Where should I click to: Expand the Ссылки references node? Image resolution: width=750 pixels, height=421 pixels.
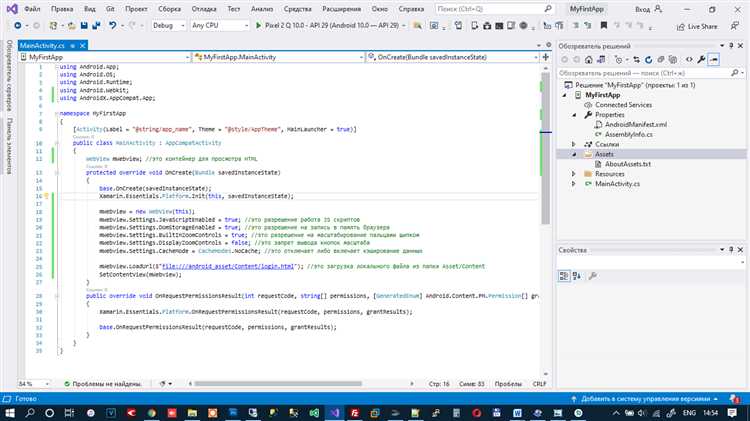574,145
